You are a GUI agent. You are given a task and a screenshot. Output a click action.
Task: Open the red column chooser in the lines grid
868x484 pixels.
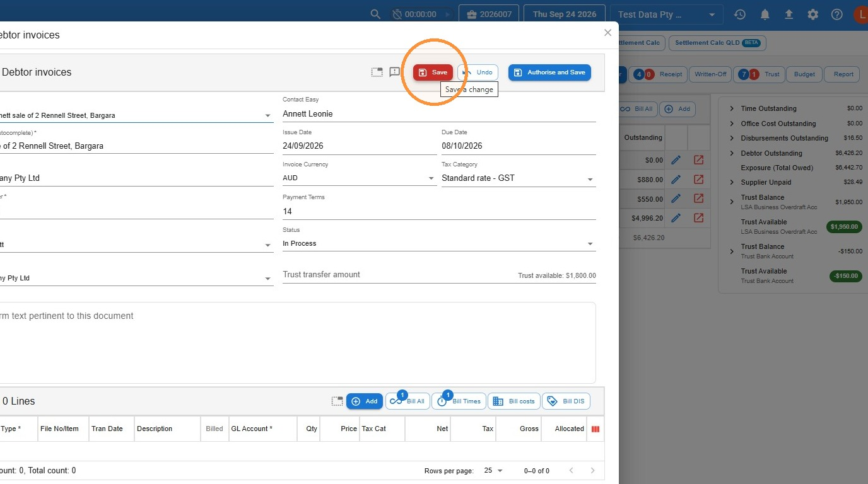pyautogui.click(x=595, y=429)
